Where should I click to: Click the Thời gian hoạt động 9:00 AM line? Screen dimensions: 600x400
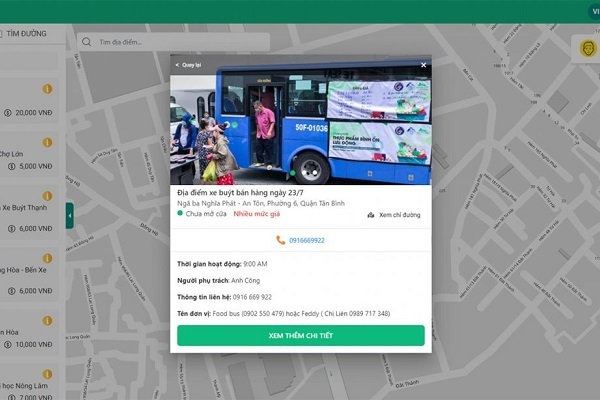(222, 264)
